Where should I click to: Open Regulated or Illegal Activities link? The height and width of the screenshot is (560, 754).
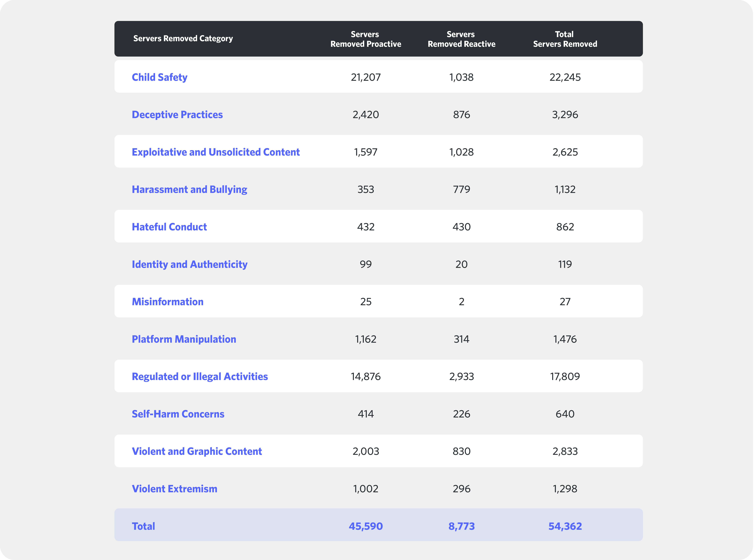click(200, 377)
